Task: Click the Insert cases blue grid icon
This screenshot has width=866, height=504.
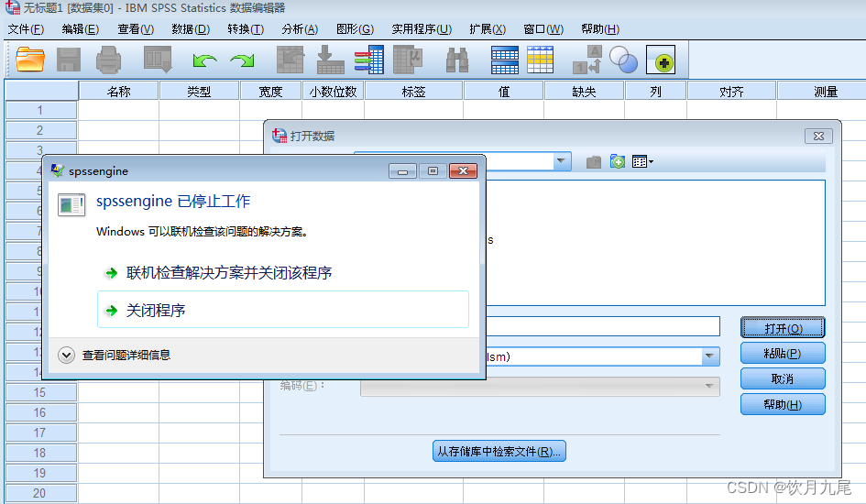Action: point(505,60)
